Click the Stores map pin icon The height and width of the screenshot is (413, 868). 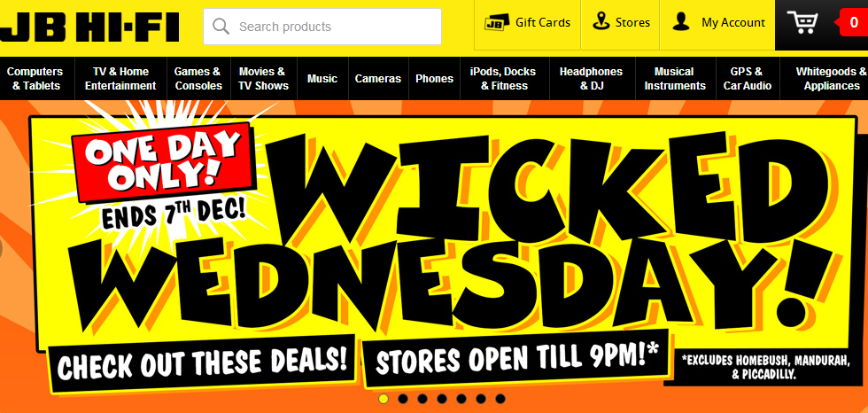(x=601, y=22)
